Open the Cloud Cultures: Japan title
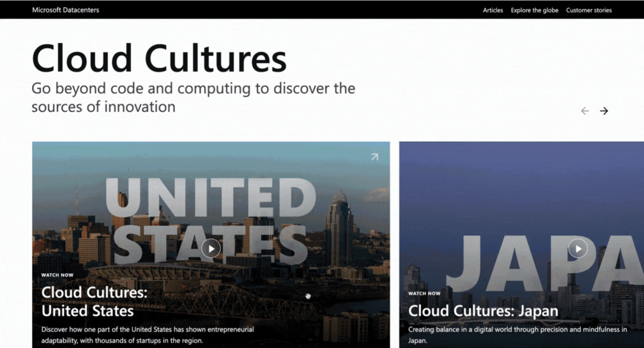Screen dimensions: 644x348 pos(483,311)
